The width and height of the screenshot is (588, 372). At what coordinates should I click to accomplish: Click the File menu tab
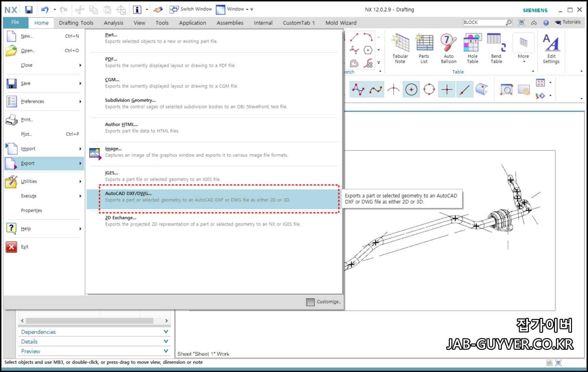pos(15,23)
